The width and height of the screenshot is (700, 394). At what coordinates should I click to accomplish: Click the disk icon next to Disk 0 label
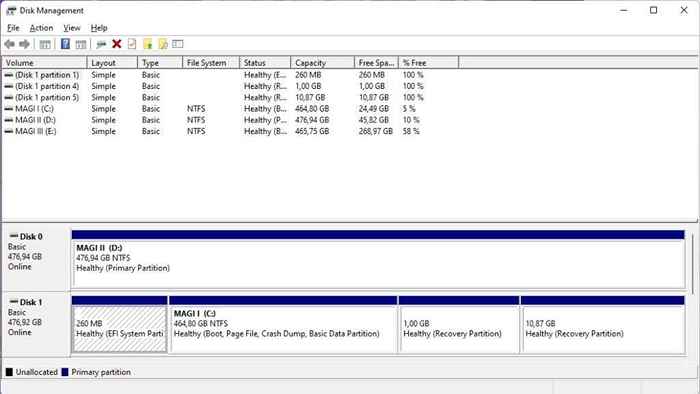pyautogui.click(x=14, y=236)
